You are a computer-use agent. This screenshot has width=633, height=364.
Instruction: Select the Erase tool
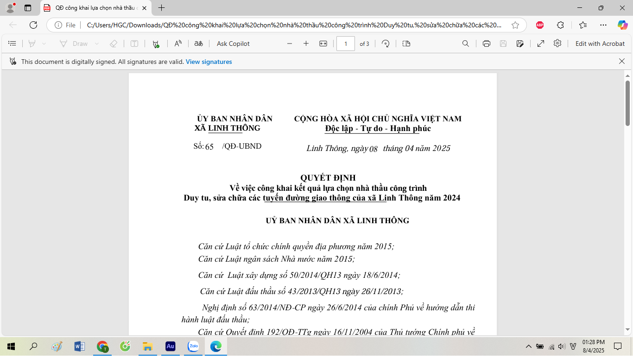113,44
